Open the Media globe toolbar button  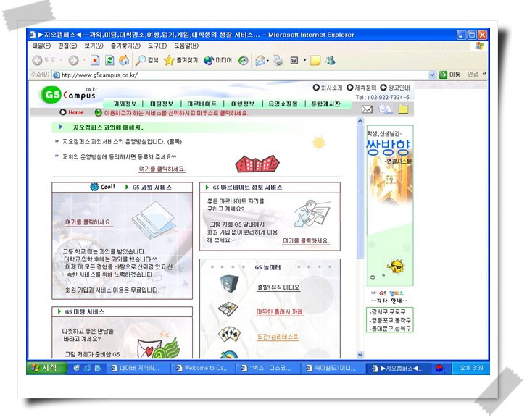tap(217, 60)
